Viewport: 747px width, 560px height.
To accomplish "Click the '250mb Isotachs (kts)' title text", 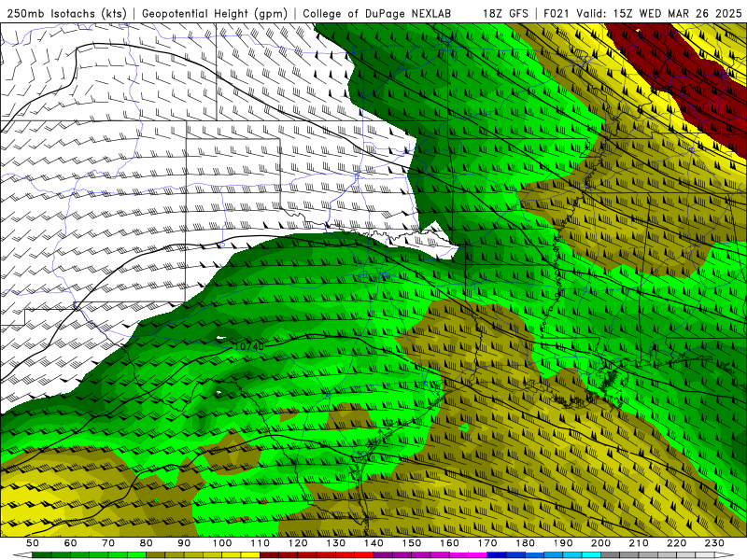I will coord(66,13).
